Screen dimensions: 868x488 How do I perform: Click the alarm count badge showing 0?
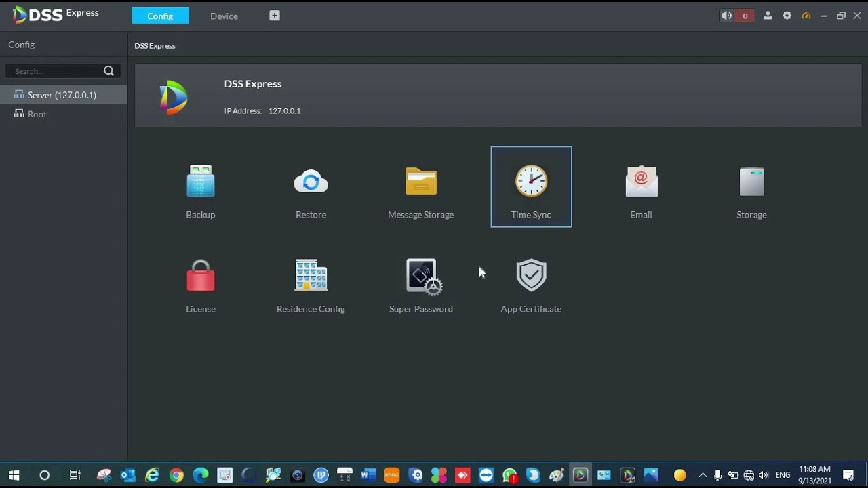[x=745, y=16]
